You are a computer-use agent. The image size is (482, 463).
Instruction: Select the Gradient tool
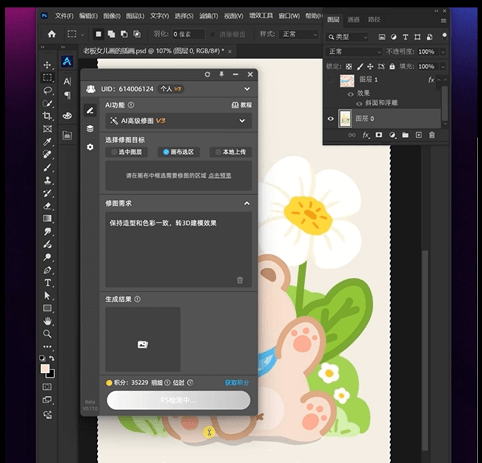point(47,219)
